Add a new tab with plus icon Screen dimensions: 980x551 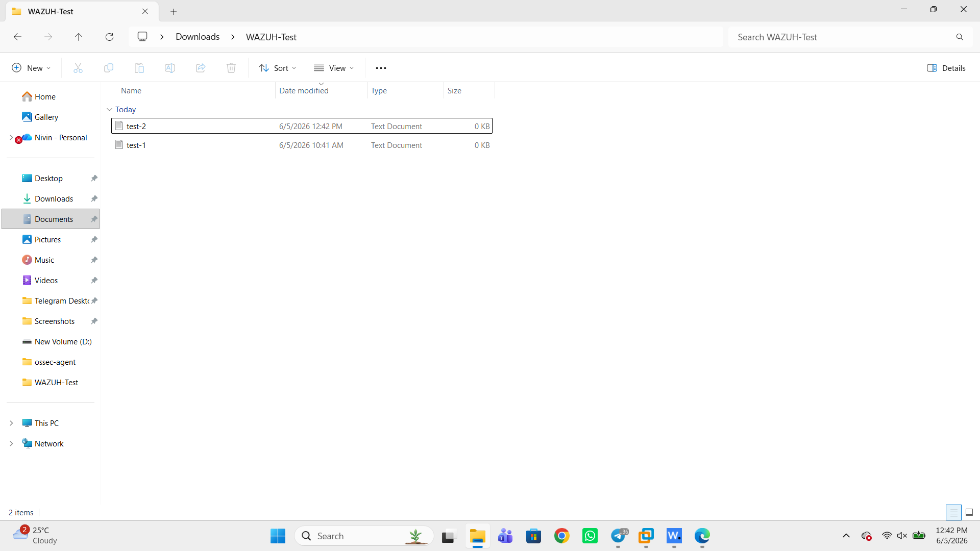(174, 11)
